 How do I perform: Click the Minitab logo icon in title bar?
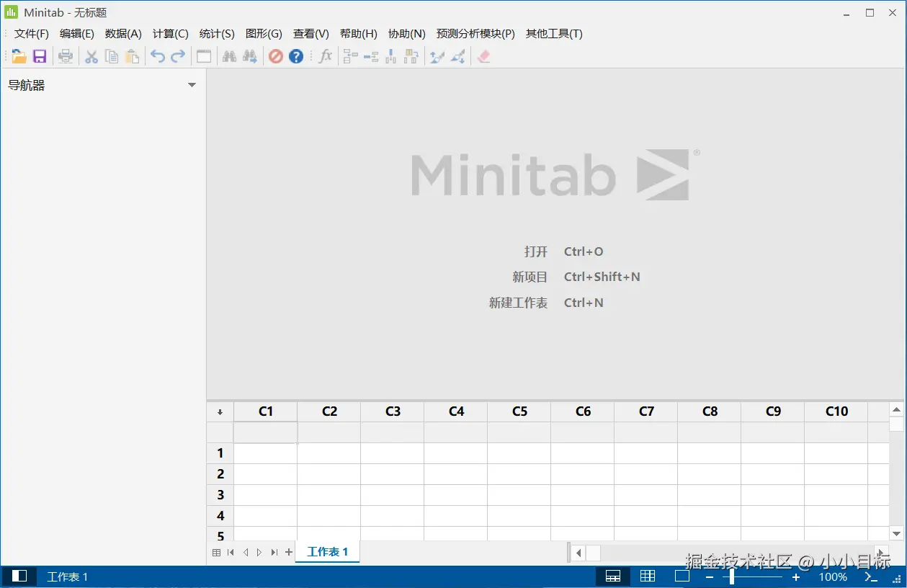[x=12, y=12]
